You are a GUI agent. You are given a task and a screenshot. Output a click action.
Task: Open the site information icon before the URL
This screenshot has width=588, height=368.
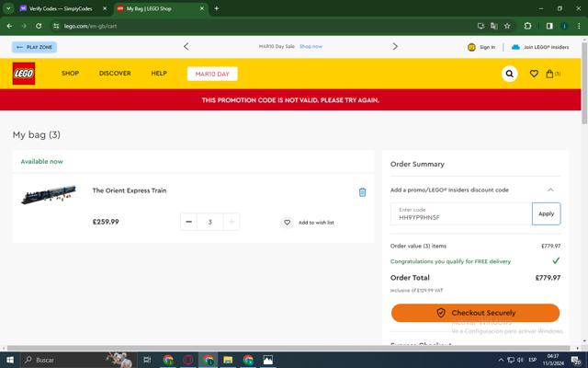(56, 26)
